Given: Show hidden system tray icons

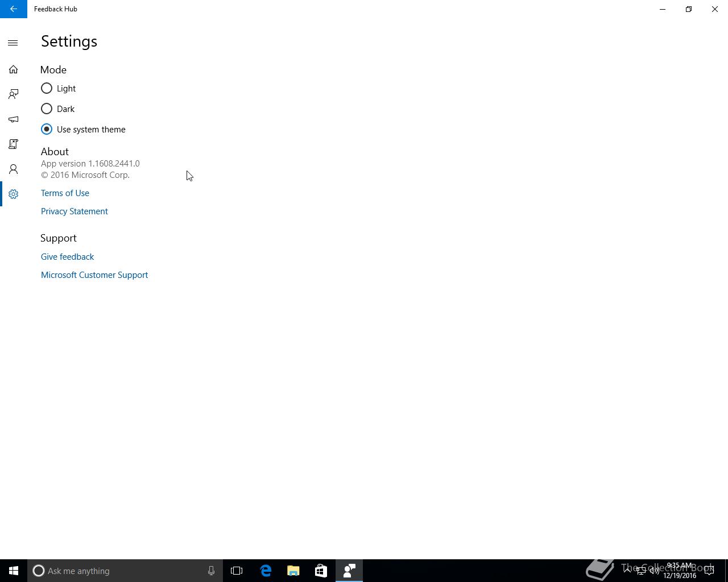Looking at the screenshot, I should (x=627, y=571).
